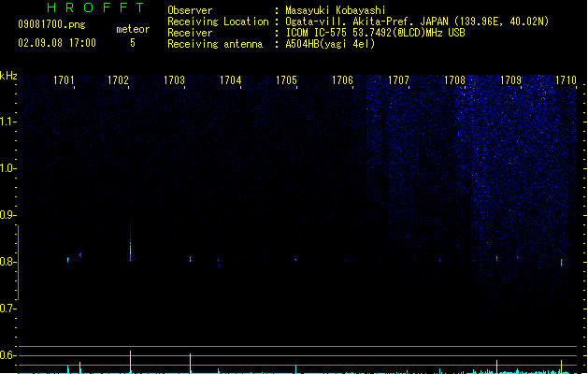Screen dimensions: 588x374
Task: Click the Receiving antenna label
Action: pos(215,44)
